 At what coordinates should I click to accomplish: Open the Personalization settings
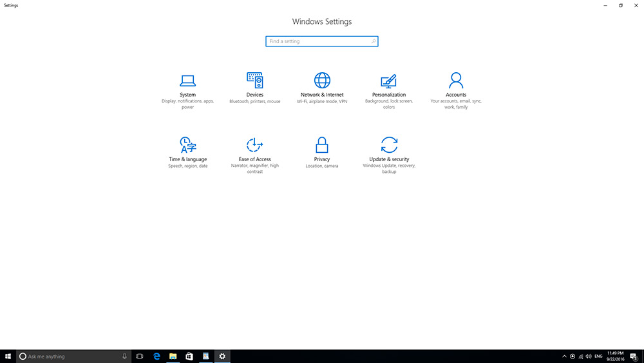click(389, 81)
